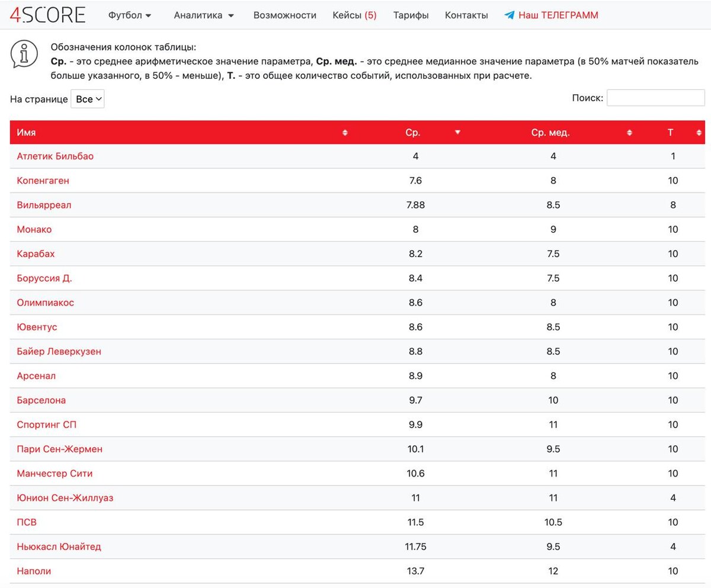The width and height of the screenshot is (711, 588).
Task: Click sort arrows in Имя column
Action: 345,133
